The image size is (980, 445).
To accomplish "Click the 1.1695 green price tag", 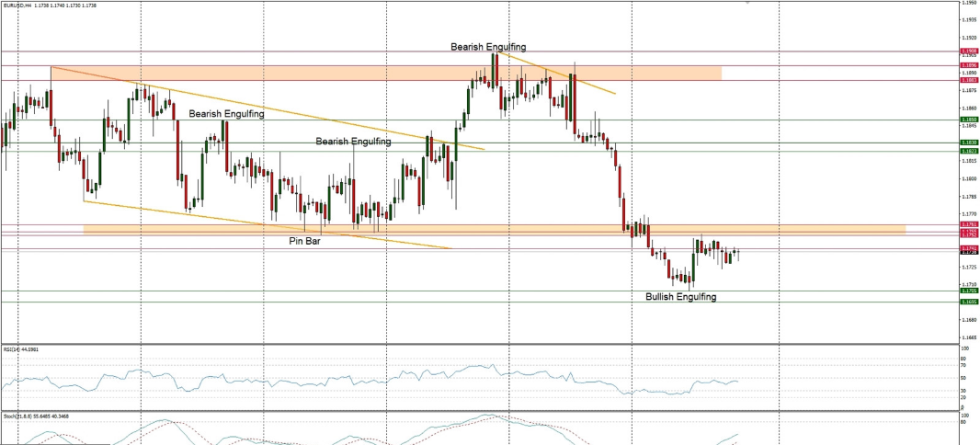I will point(968,302).
